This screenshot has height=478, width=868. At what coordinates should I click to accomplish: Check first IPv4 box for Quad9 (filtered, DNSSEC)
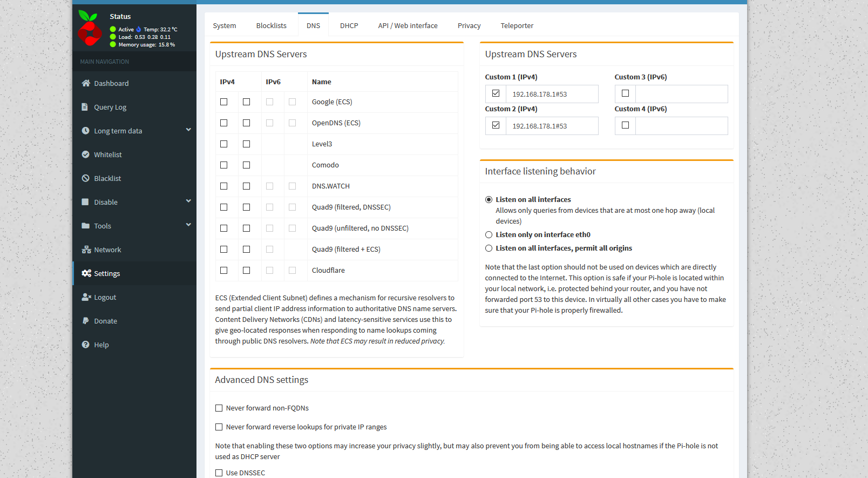pos(224,207)
